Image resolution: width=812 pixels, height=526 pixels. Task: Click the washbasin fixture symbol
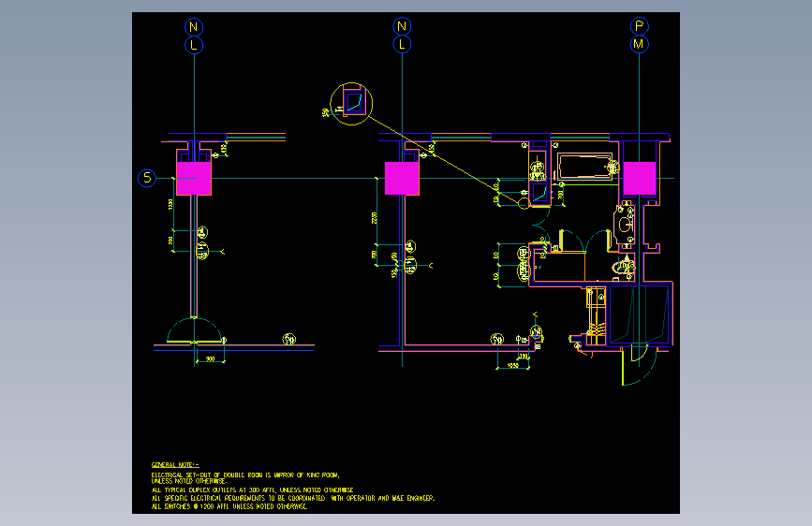coord(625,225)
